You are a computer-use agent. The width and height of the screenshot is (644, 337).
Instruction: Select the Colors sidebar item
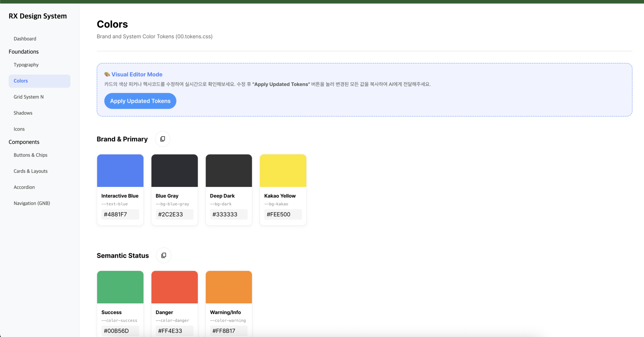tap(21, 81)
